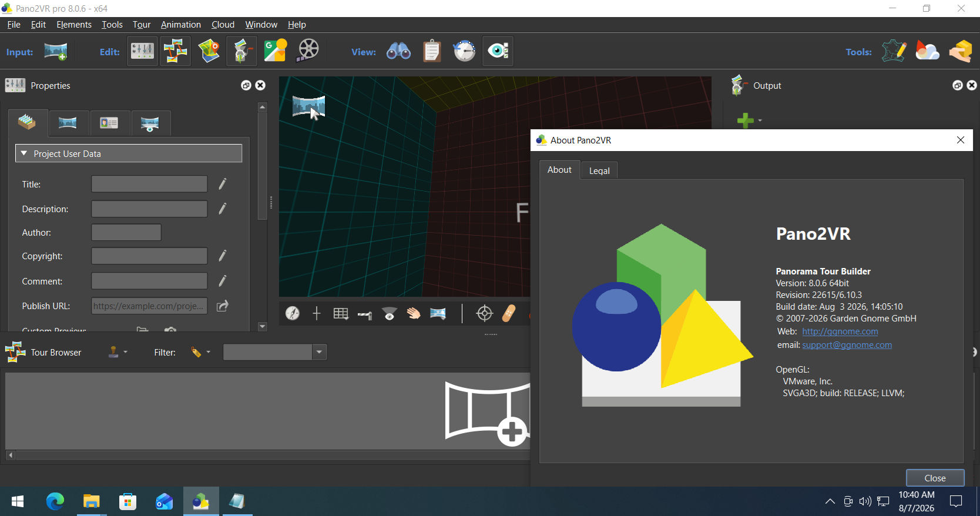
Task: Open the Animation menu
Action: click(x=181, y=25)
